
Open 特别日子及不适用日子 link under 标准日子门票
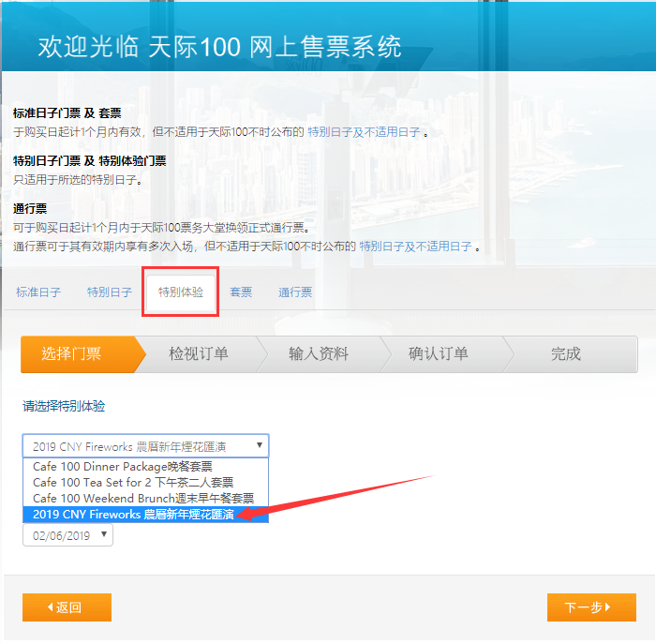click(364, 132)
